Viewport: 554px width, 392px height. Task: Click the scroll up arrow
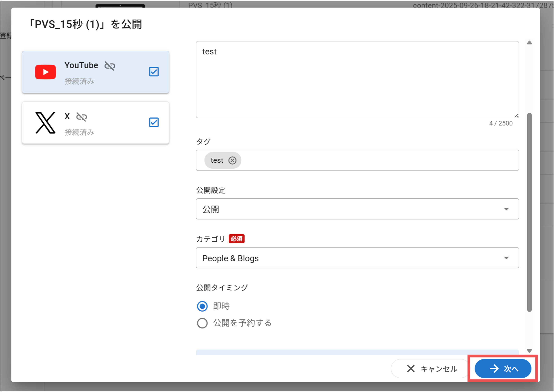[529, 43]
